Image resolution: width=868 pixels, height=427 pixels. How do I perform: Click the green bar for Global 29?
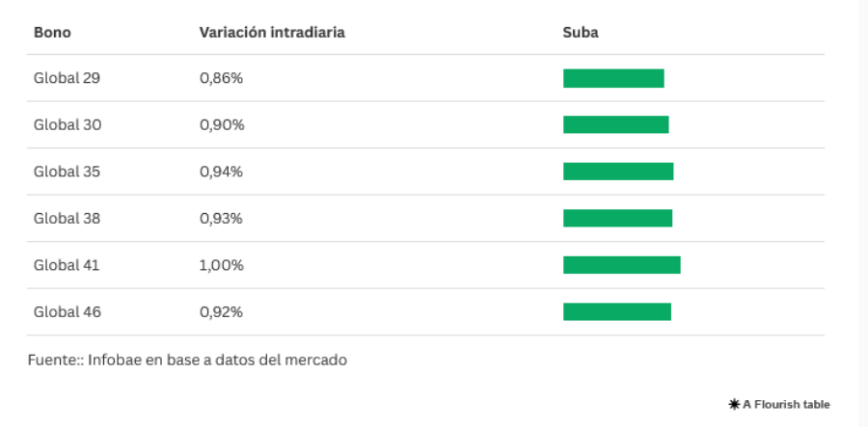(613, 78)
